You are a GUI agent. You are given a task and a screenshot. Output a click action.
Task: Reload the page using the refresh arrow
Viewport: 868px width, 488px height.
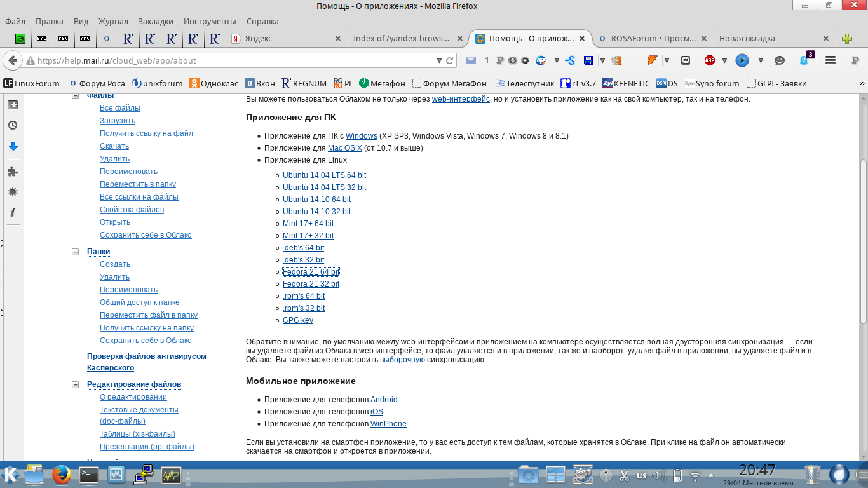click(x=450, y=61)
